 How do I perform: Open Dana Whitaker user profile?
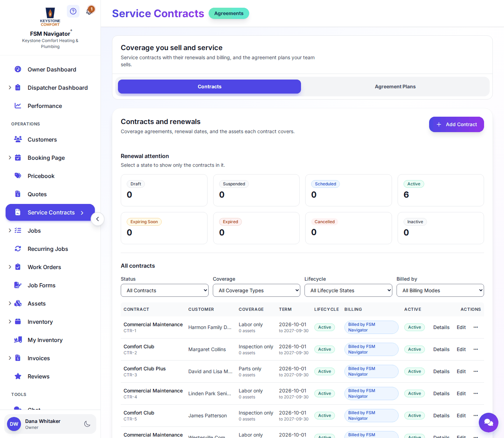(x=50, y=424)
